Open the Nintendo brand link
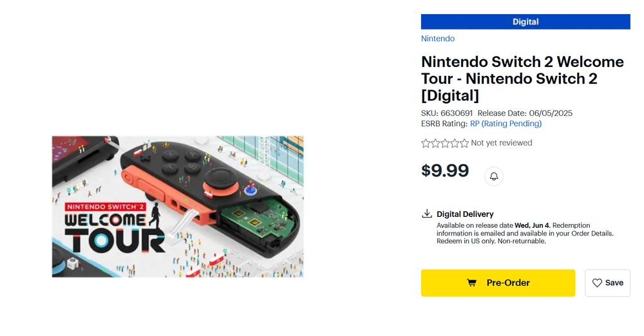The width and height of the screenshot is (644, 336). [x=438, y=39]
